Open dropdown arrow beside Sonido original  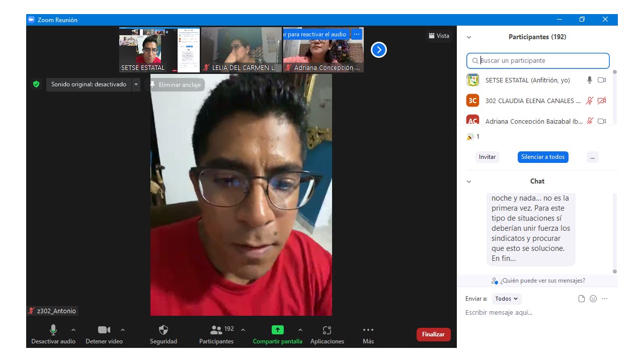click(x=136, y=84)
